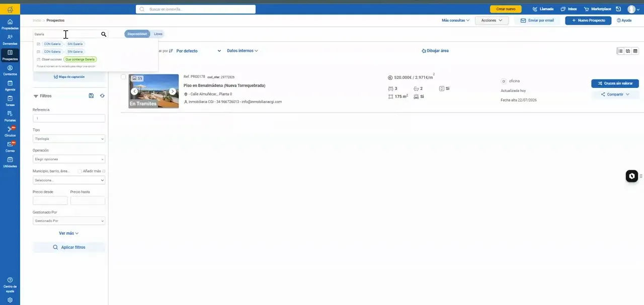Expand the Compartir dropdown
This screenshot has width=644, height=305.
click(x=615, y=94)
